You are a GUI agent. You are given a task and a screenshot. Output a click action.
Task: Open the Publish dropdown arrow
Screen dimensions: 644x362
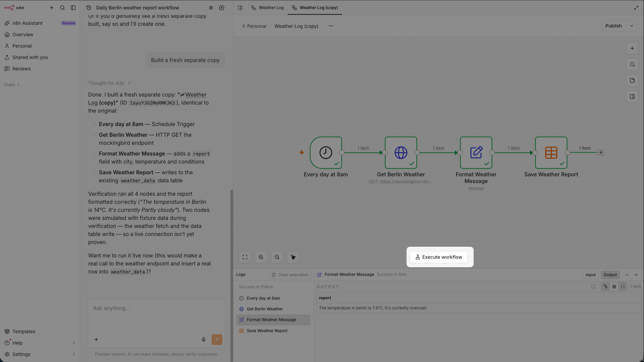point(632,26)
